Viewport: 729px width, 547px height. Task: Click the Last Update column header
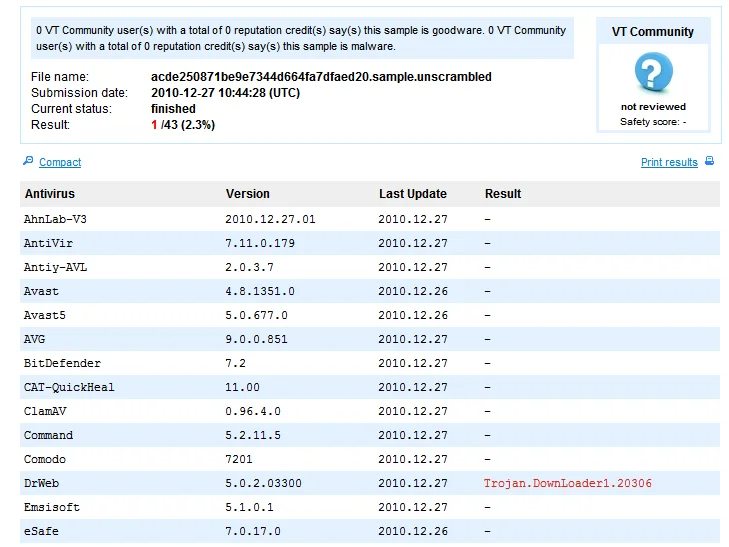point(412,194)
